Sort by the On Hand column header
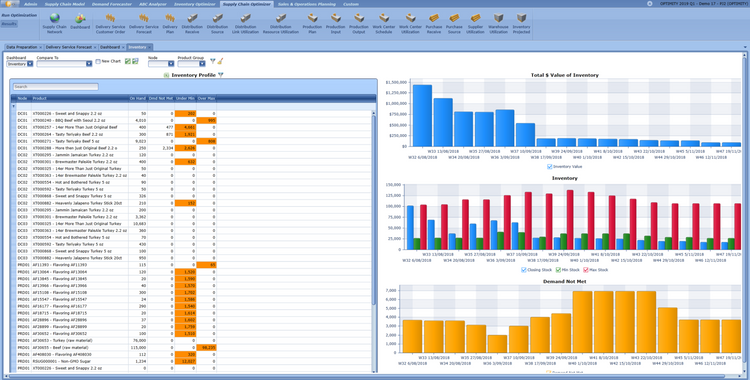Image resolution: width=750 pixels, height=380 pixels. tap(138, 98)
